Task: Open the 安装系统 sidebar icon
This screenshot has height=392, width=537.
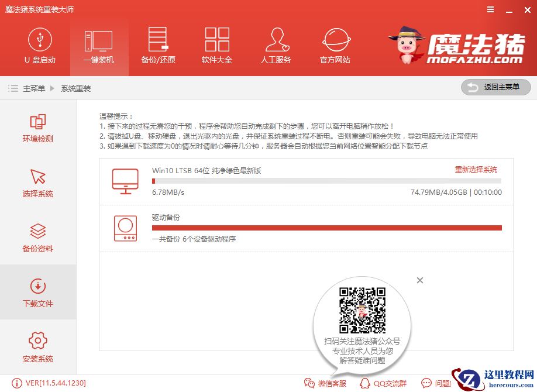Action: coord(37,348)
